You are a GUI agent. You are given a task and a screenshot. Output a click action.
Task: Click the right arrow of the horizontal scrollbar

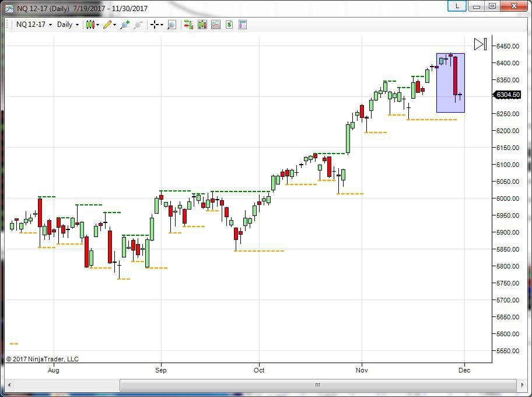(523, 385)
